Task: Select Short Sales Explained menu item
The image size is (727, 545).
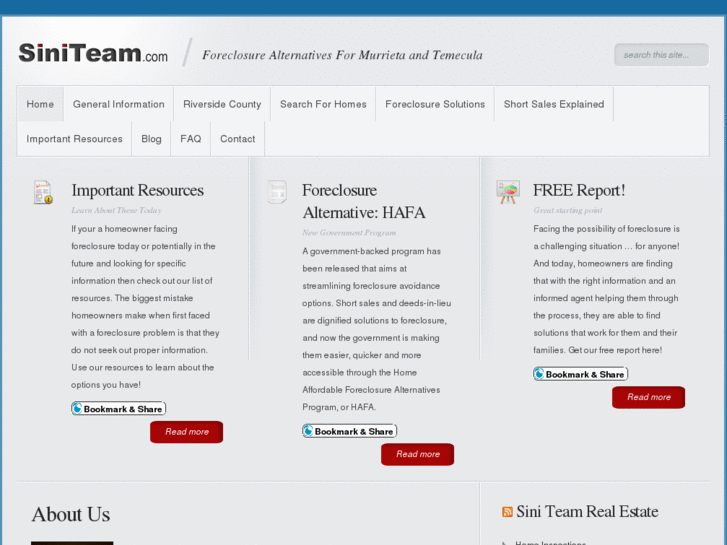Action: (554, 104)
